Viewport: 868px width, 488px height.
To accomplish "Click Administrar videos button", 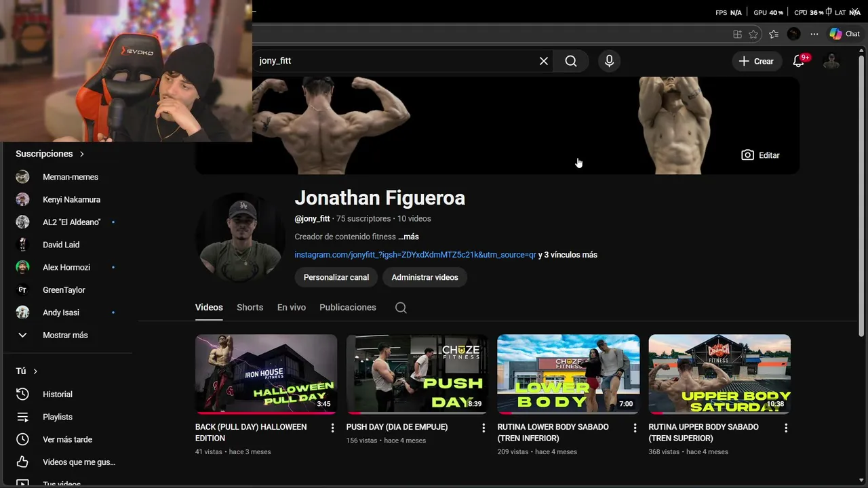I will click(425, 277).
